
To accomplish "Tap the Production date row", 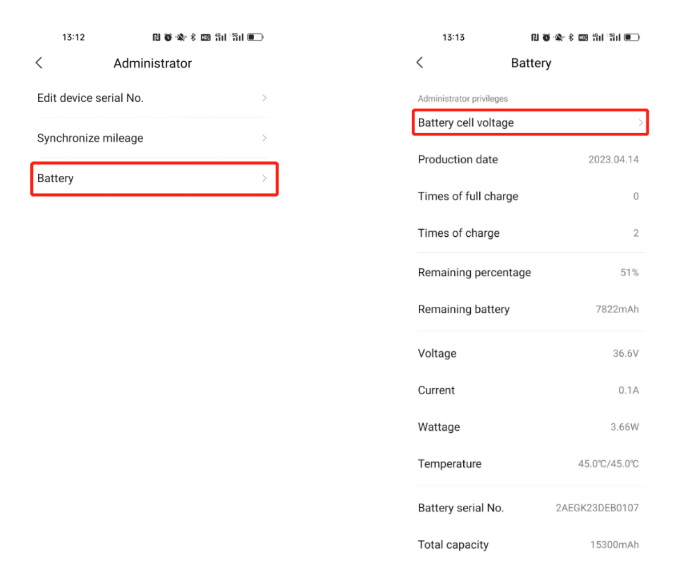I will tap(528, 160).
